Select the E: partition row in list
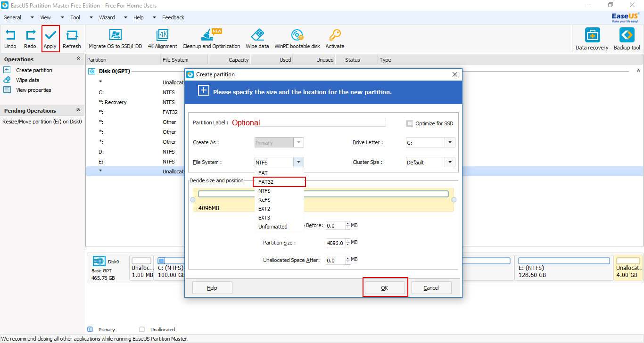Viewport: 644px width, 343px height. tap(135, 162)
